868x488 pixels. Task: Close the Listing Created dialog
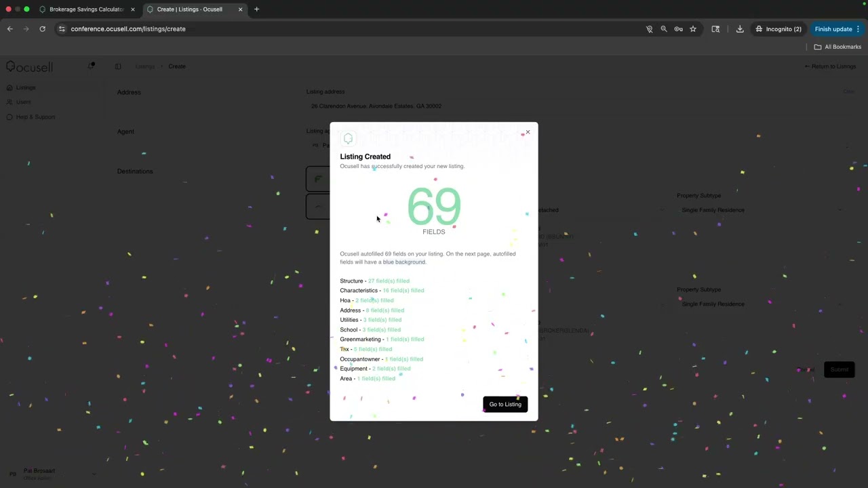528,132
